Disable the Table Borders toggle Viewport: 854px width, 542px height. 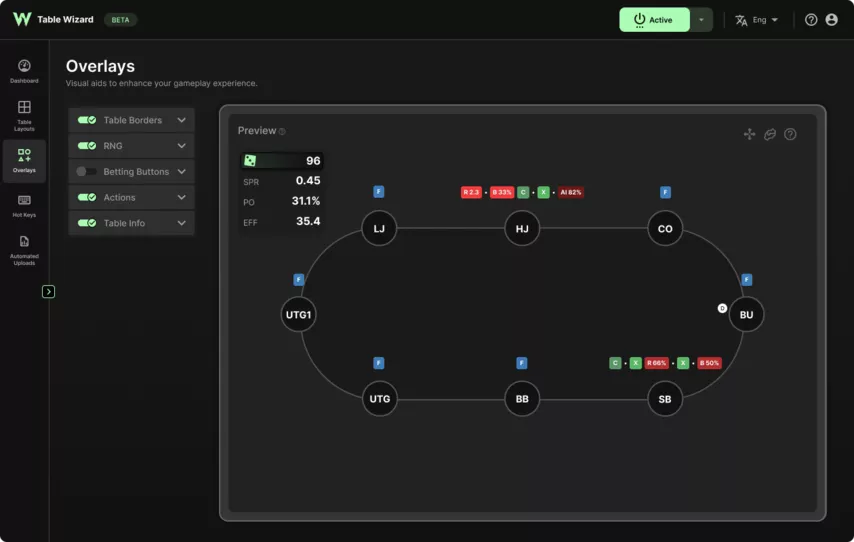pos(87,120)
